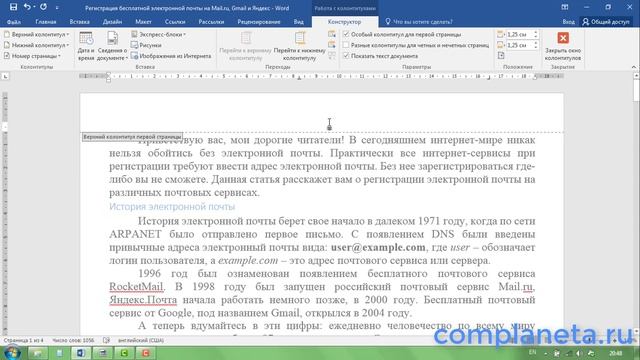Undo the last action
640x360 pixels.
click(x=27, y=7)
